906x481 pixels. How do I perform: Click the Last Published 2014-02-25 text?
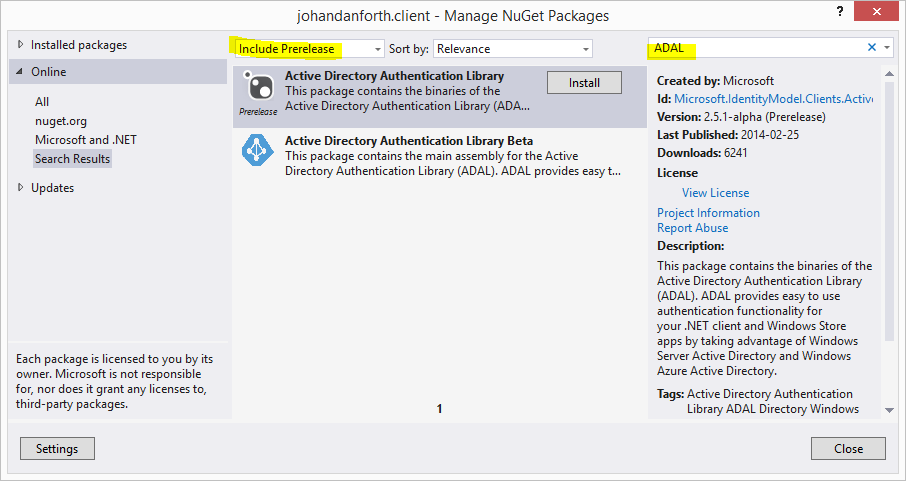pos(728,135)
